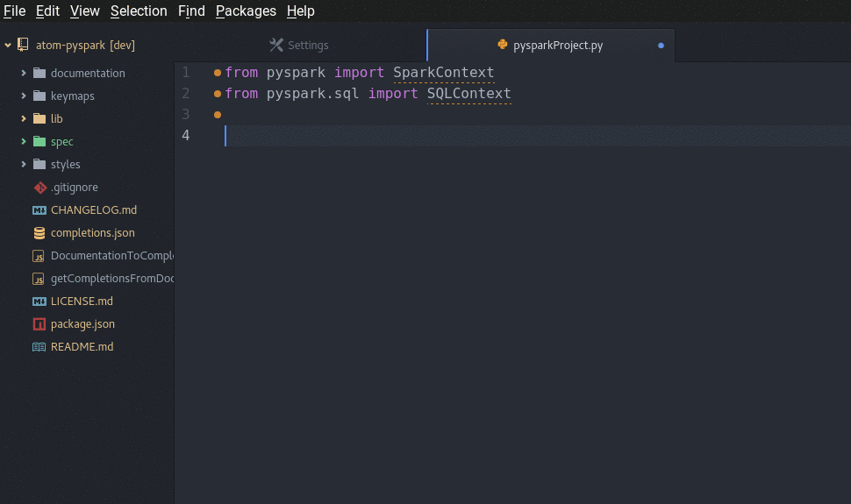Click the database icon beside completions.json

click(x=39, y=233)
